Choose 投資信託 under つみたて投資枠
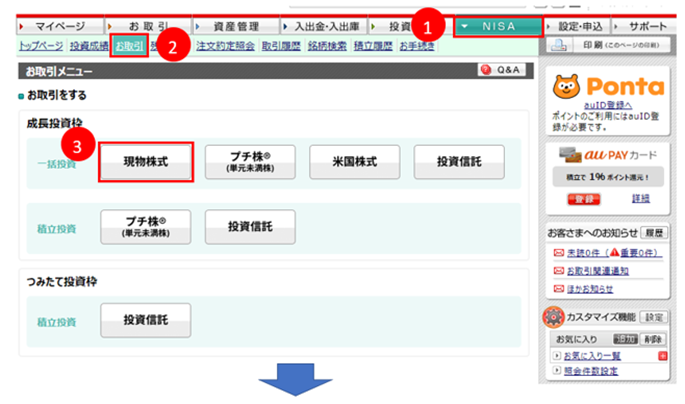The image size is (685, 404). click(x=146, y=320)
